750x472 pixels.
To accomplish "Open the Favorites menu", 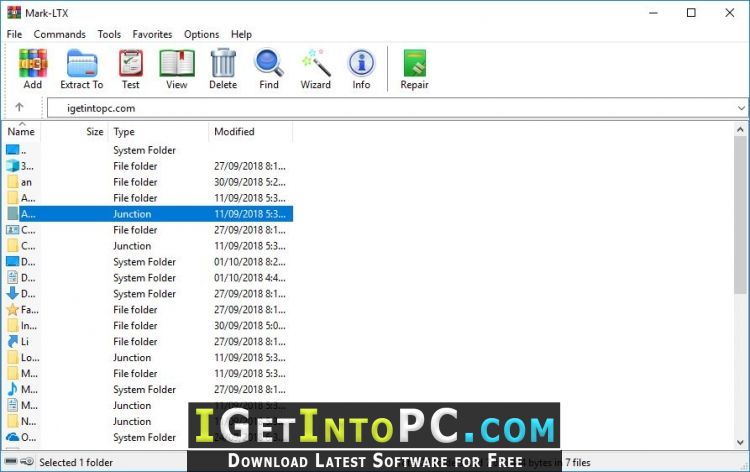I will (x=152, y=34).
